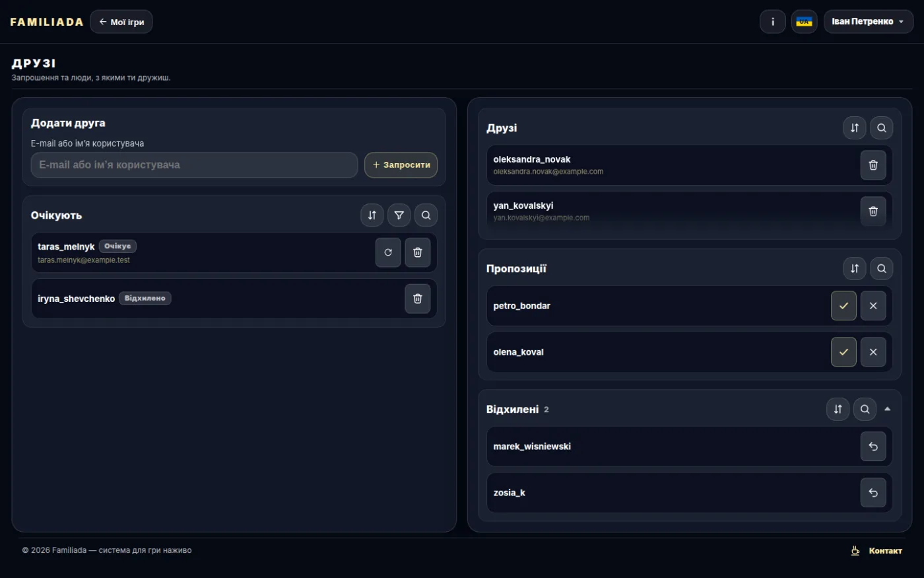The image size is (924, 578).
Task: Open the info button in the header
Action: pos(773,22)
